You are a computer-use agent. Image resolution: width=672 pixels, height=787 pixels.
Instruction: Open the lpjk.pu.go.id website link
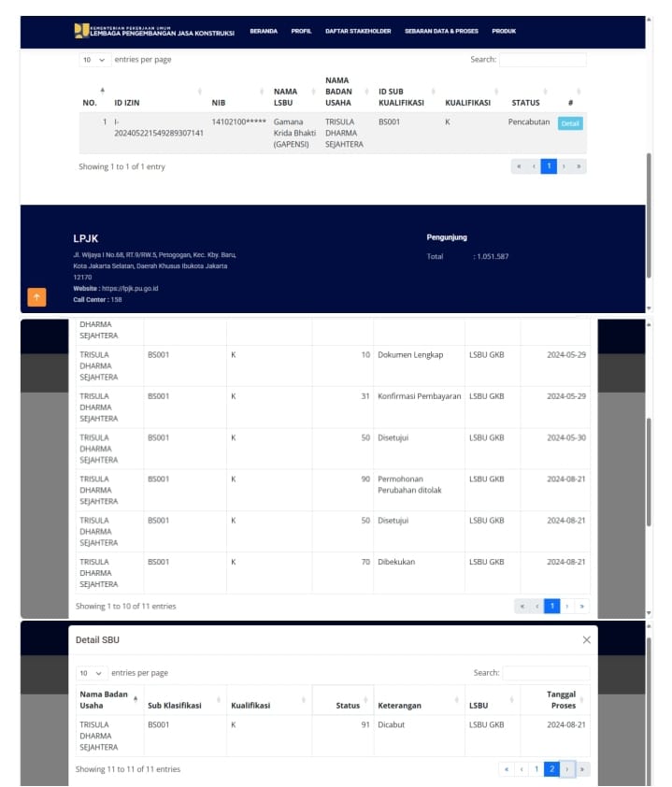tap(130, 288)
